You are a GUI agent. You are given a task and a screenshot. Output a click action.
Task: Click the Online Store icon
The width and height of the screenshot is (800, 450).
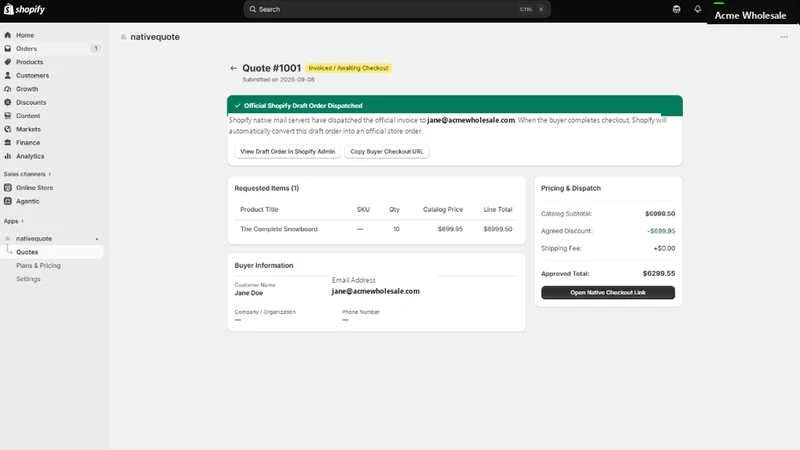pyautogui.click(x=8, y=188)
